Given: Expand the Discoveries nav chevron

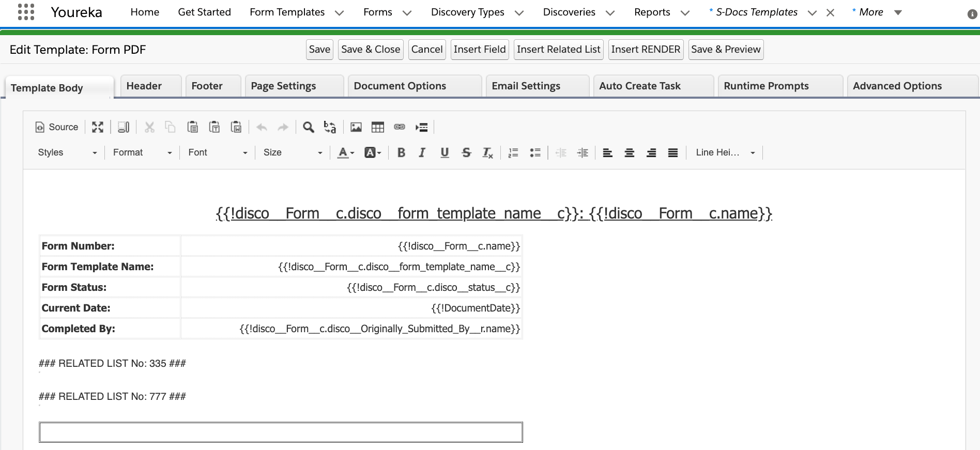Looking at the screenshot, I should click(610, 13).
